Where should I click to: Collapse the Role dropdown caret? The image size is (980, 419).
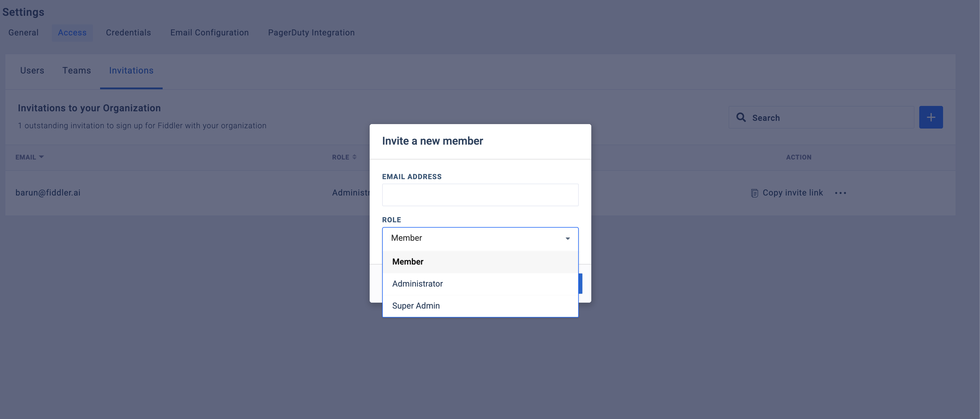click(567, 238)
